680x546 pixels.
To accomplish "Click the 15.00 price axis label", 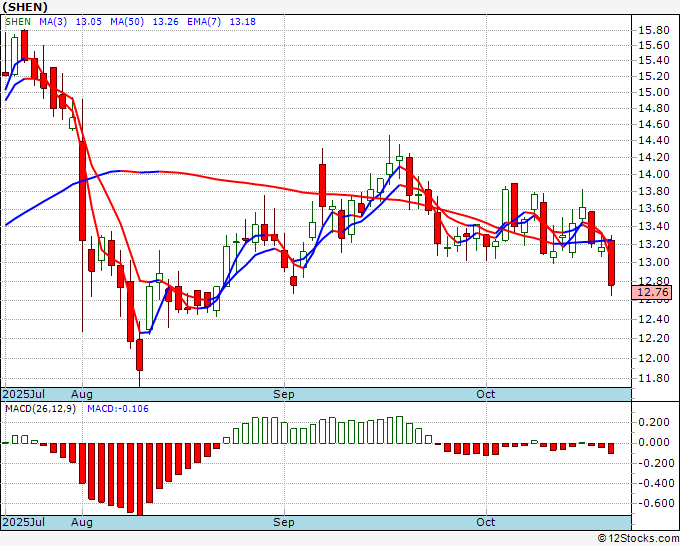I will click(x=654, y=92).
